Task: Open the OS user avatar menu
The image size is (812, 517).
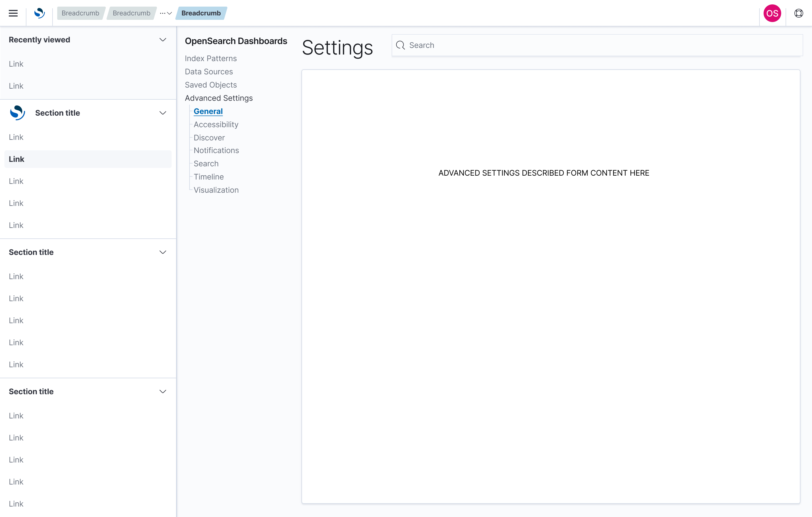Action: [772, 13]
